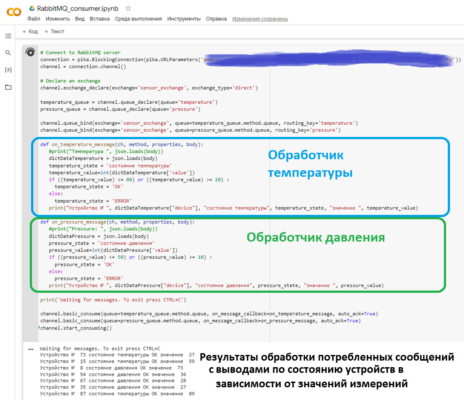Click the 'channel.start_consuming()' line
This screenshot has height=400, width=464.
click(76, 328)
